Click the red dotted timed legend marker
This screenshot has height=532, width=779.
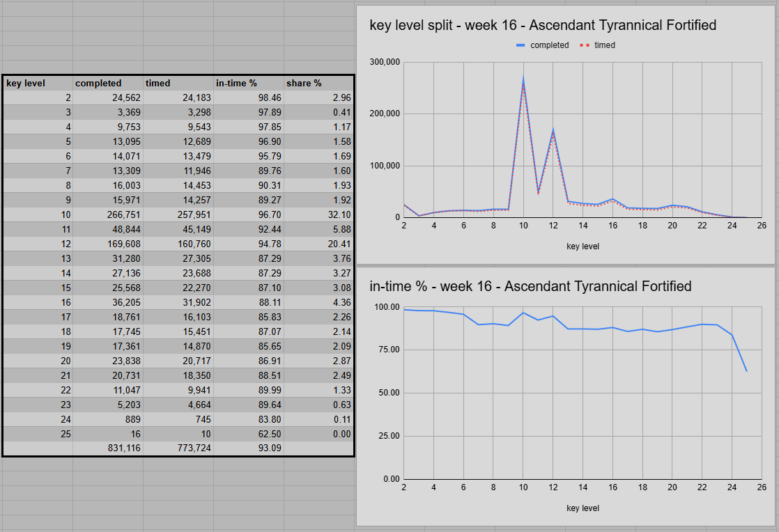pos(585,45)
